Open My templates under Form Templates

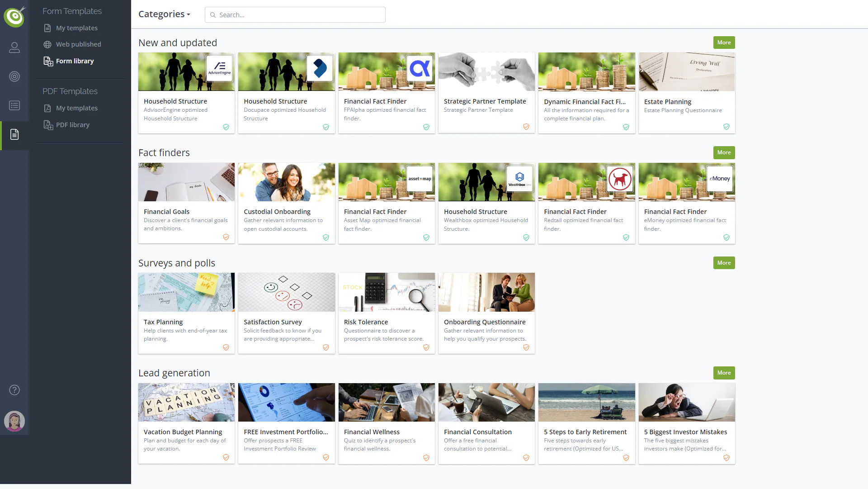coord(77,28)
